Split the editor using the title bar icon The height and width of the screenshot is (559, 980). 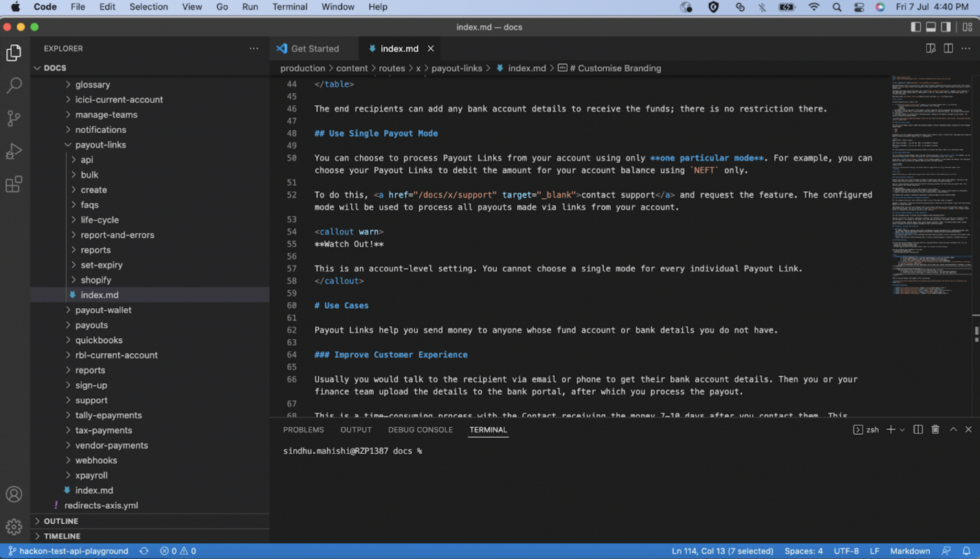coord(947,48)
